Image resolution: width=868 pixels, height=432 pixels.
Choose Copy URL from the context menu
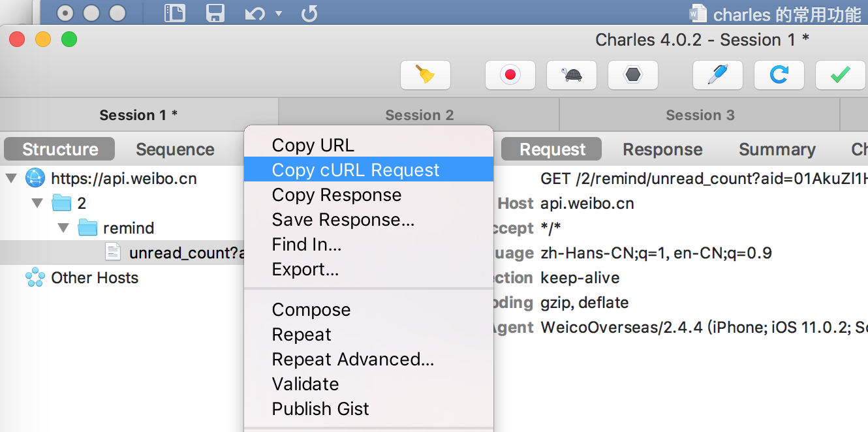pyautogui.click(x=368, y=145)
